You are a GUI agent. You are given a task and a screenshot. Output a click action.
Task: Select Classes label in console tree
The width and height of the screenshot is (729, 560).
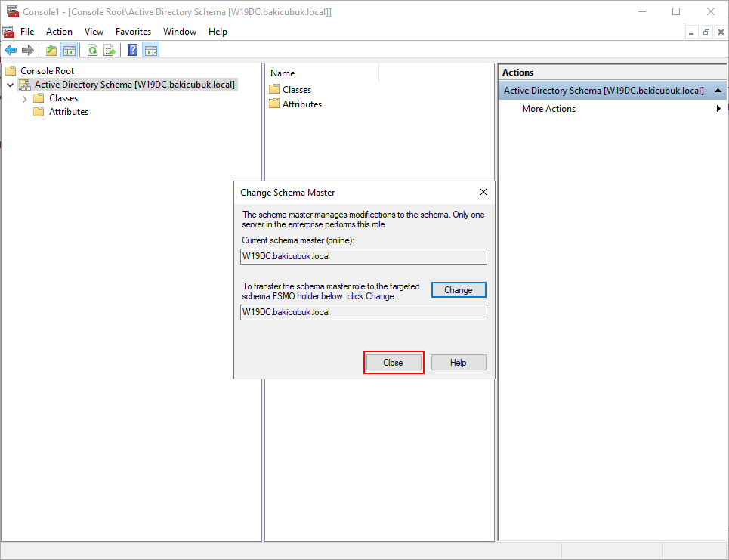tap(63, 98)
